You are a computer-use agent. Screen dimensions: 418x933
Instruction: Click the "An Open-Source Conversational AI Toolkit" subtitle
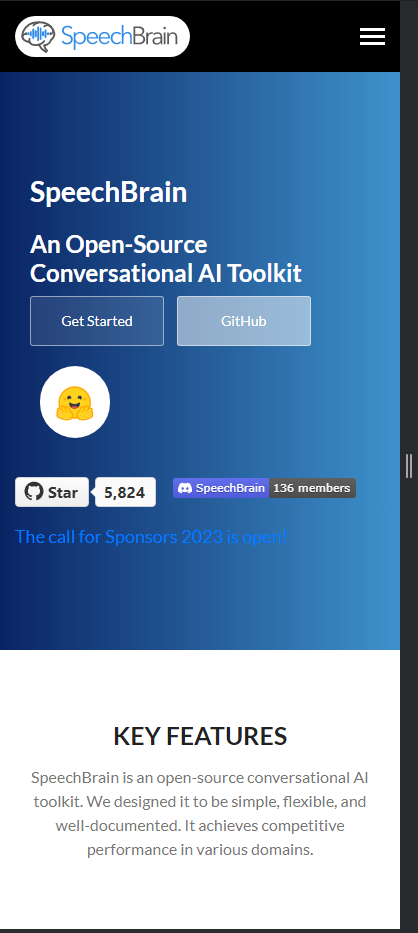(x=166, y=259)
